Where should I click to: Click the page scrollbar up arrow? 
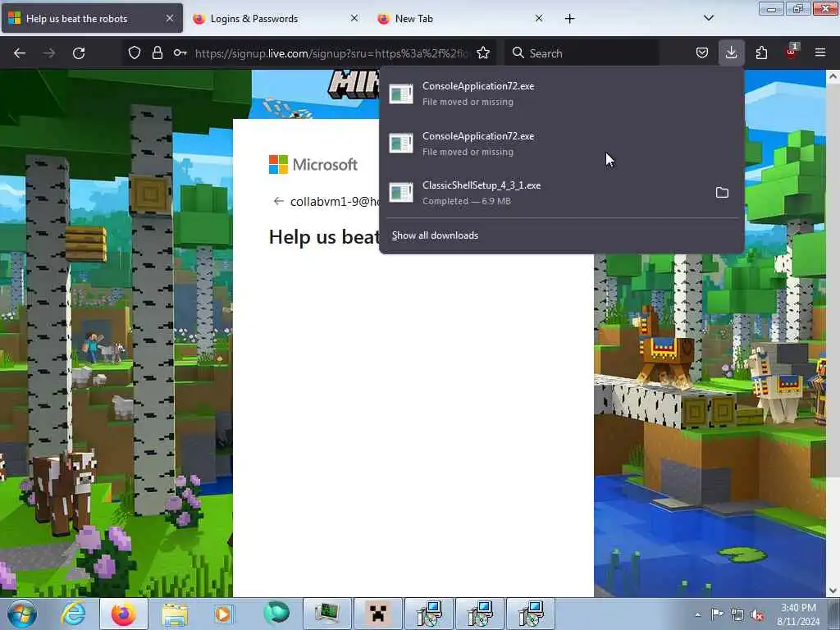833,76
